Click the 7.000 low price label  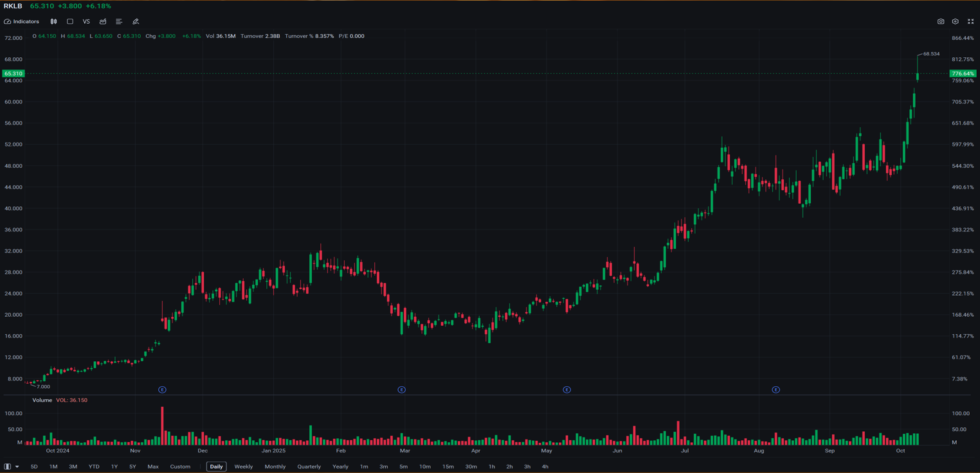[x=43, y=387]
